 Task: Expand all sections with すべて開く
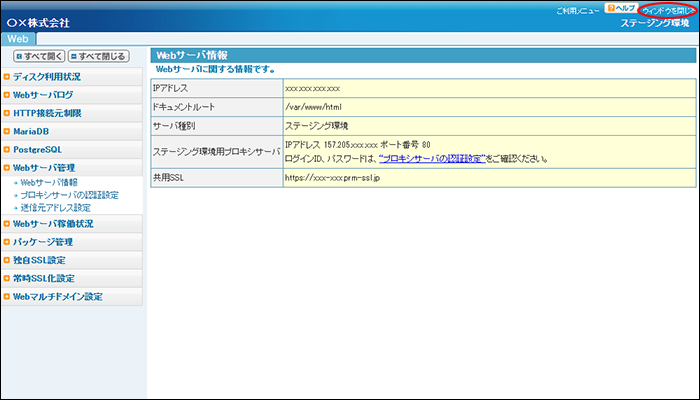click(x=38, y=57)
